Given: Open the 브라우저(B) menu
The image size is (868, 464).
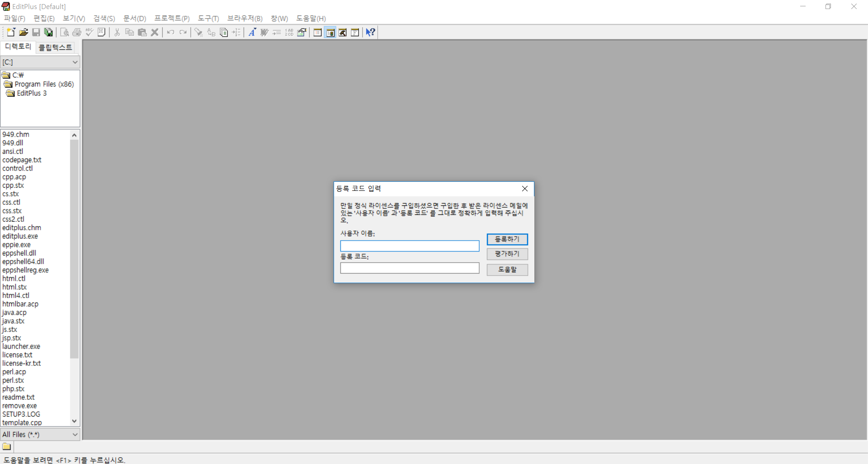Looking at the screenshot, I should [x=245, y=19].
